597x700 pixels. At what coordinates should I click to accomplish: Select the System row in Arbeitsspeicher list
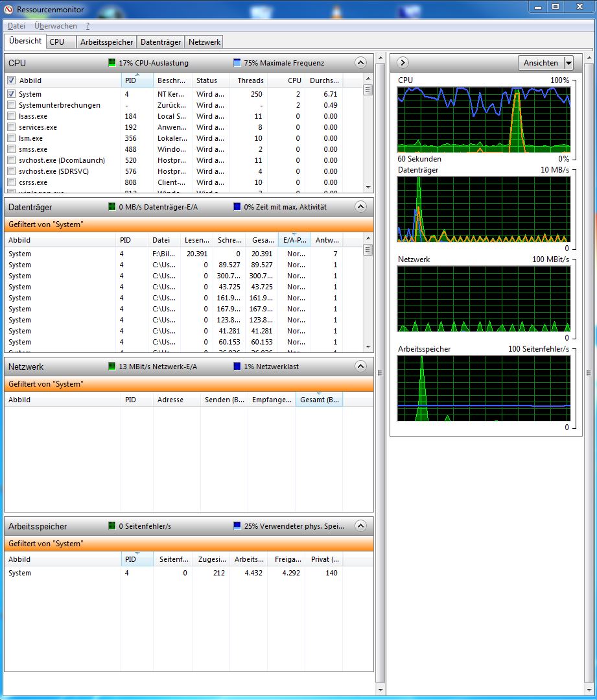pyautogui.click(x=189, y=573)
